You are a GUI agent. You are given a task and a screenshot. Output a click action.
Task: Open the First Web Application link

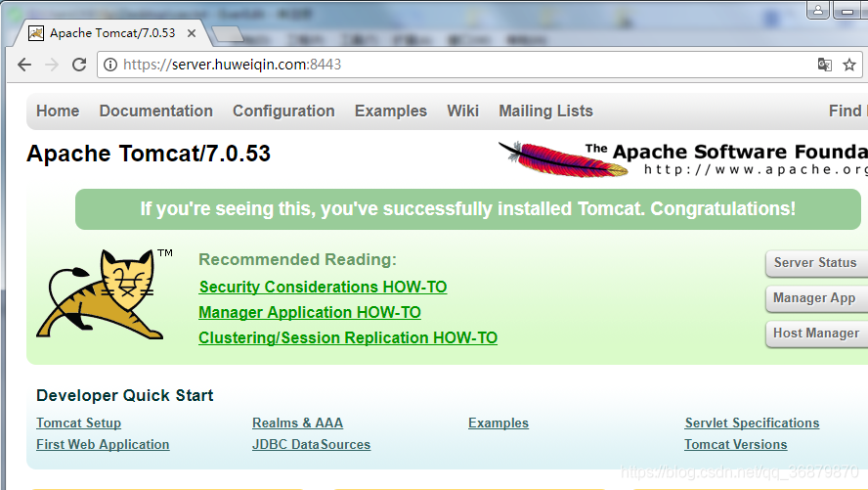pyautogui.click(x=103, y=445)
